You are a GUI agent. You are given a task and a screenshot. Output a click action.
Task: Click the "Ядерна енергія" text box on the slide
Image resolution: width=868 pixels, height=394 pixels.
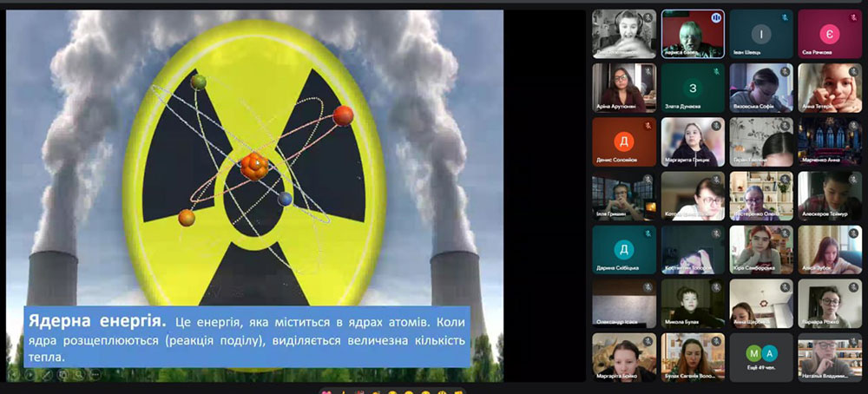[x=247, y=334]
